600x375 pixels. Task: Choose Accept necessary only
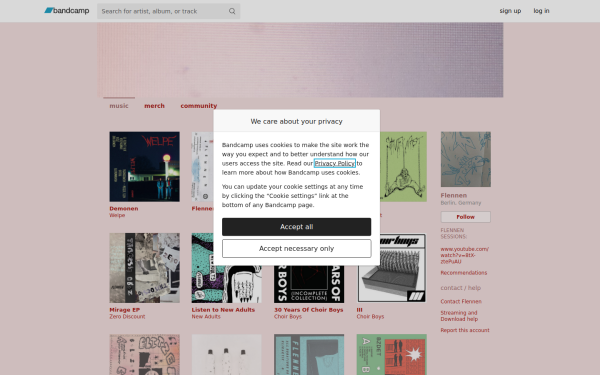pyautogui.click(x=297, y=249)
